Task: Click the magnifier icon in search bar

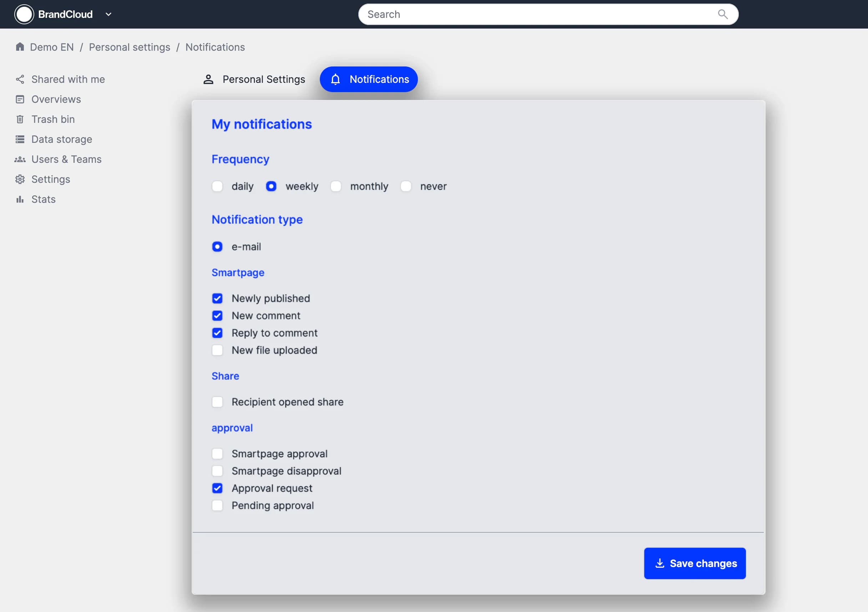Action: point(722,14)
